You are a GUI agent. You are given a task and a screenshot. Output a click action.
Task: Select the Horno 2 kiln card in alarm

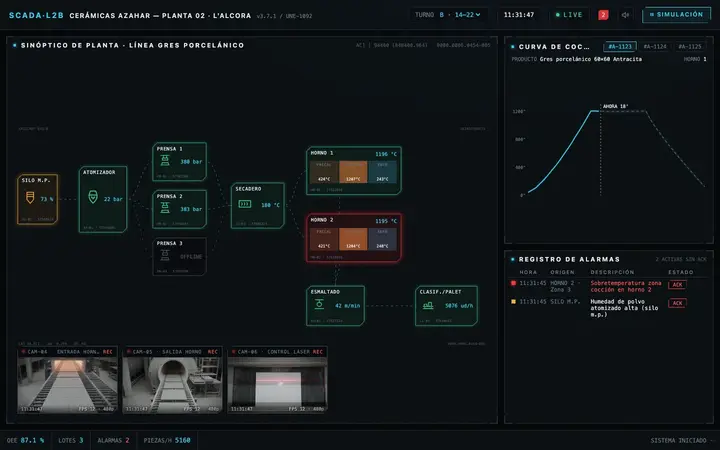point(354,237)
